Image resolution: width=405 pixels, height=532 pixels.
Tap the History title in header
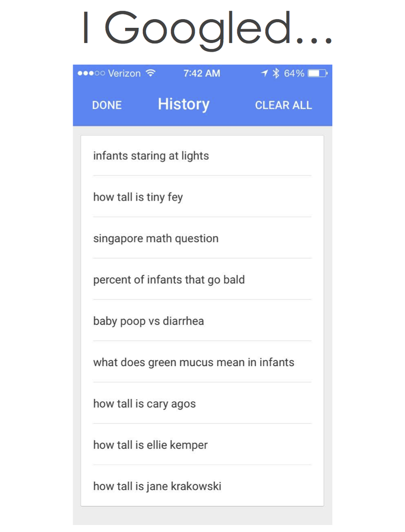tap(183, 104)
